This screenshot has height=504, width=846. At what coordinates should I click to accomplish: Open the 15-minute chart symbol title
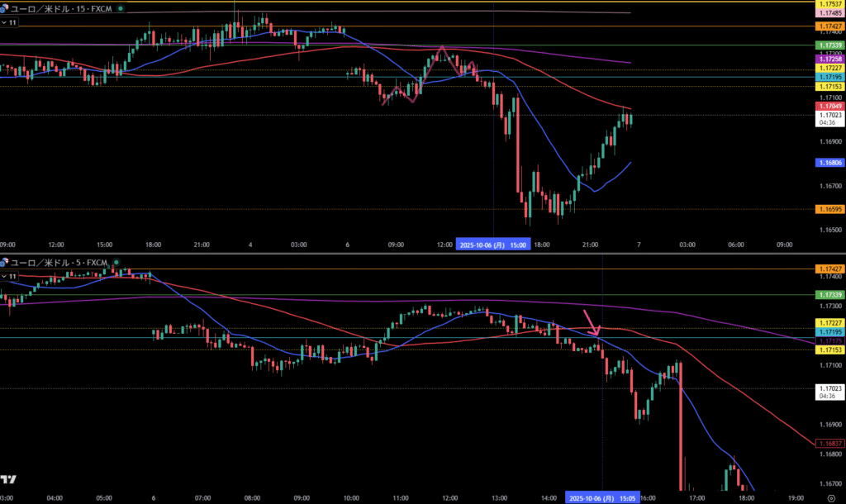point(59,10)
